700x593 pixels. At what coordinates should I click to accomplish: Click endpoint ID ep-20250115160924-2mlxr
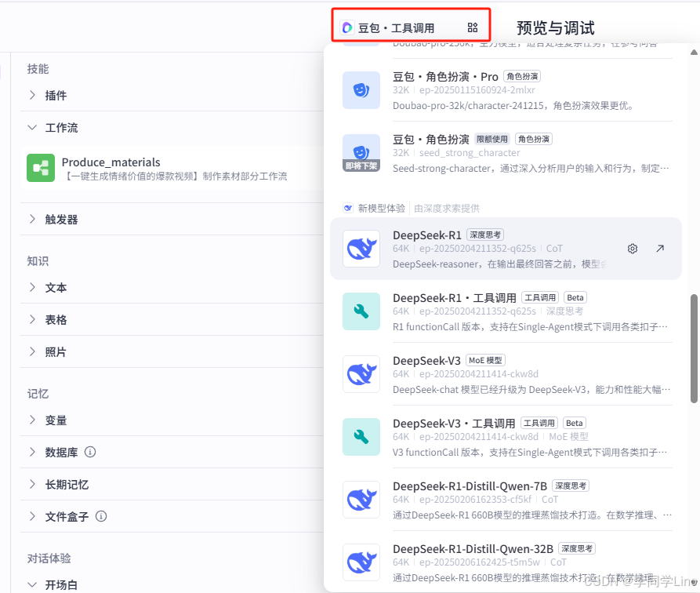coord(477,90)
